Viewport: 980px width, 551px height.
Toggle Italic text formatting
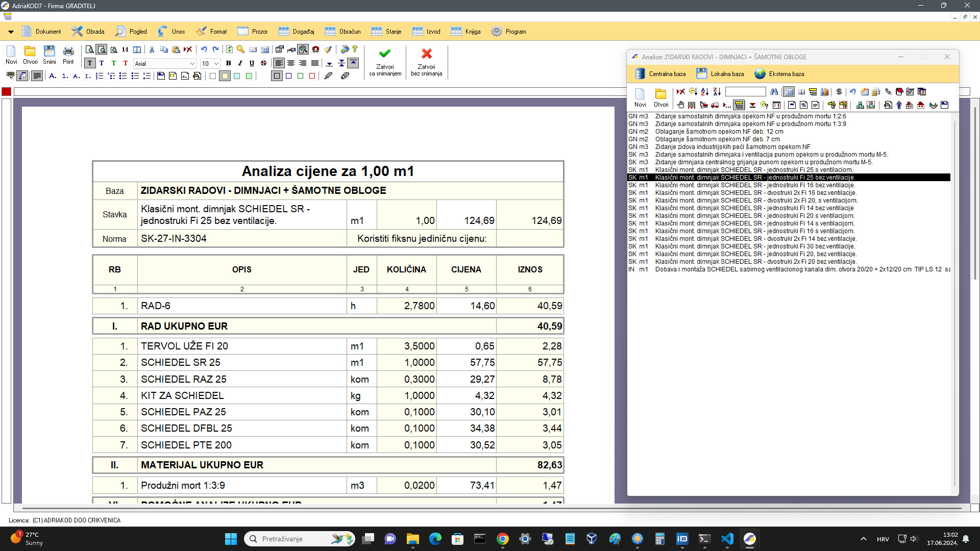click(x=240, y=63)
